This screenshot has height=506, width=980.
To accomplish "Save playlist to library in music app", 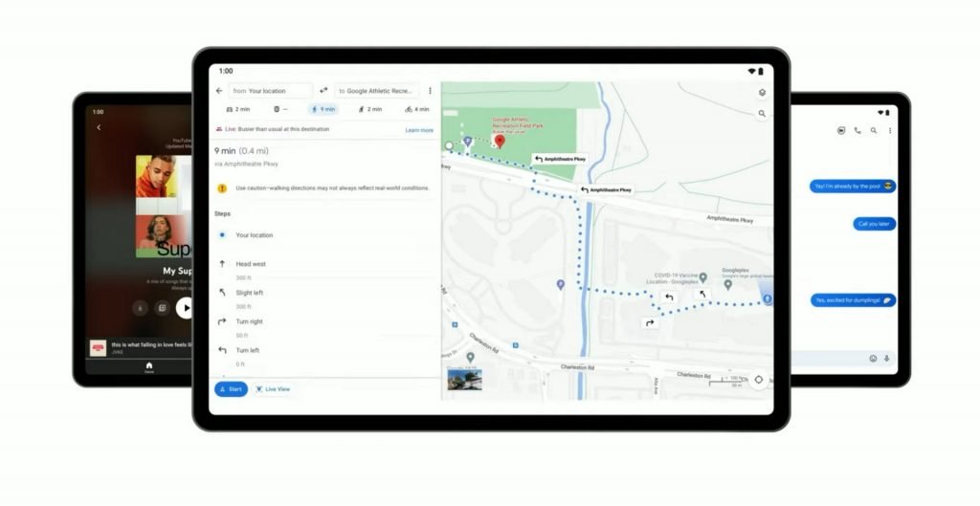I will pyautogui.click(x=162, y=308).
